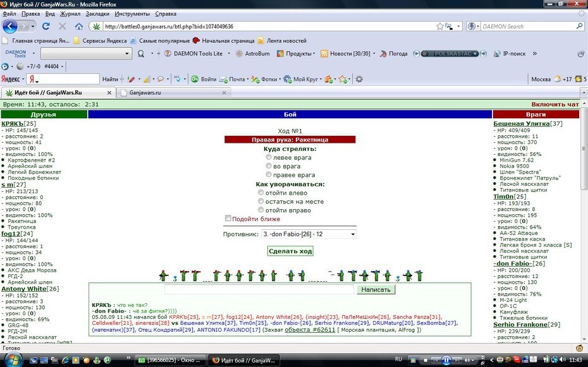Open the 'объекта #62611' link
This screenshot has height=367, width=588.
(x=310, y=330)
